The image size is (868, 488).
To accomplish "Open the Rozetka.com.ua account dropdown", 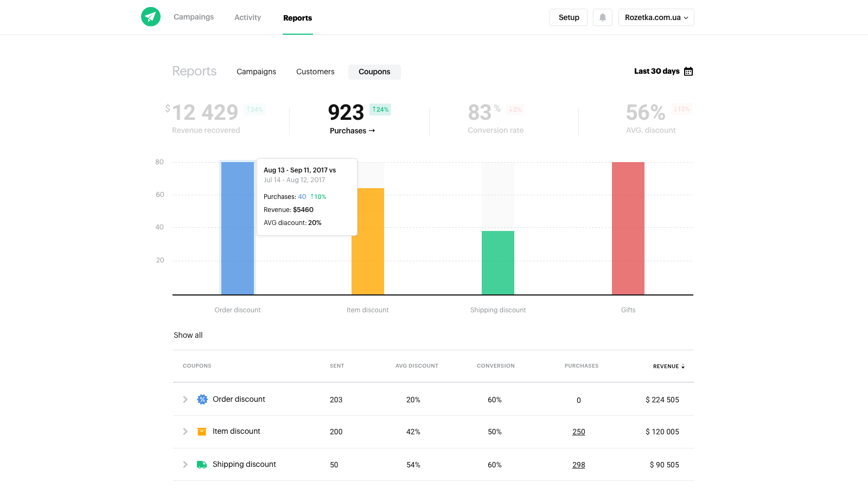I will (656, 17).
